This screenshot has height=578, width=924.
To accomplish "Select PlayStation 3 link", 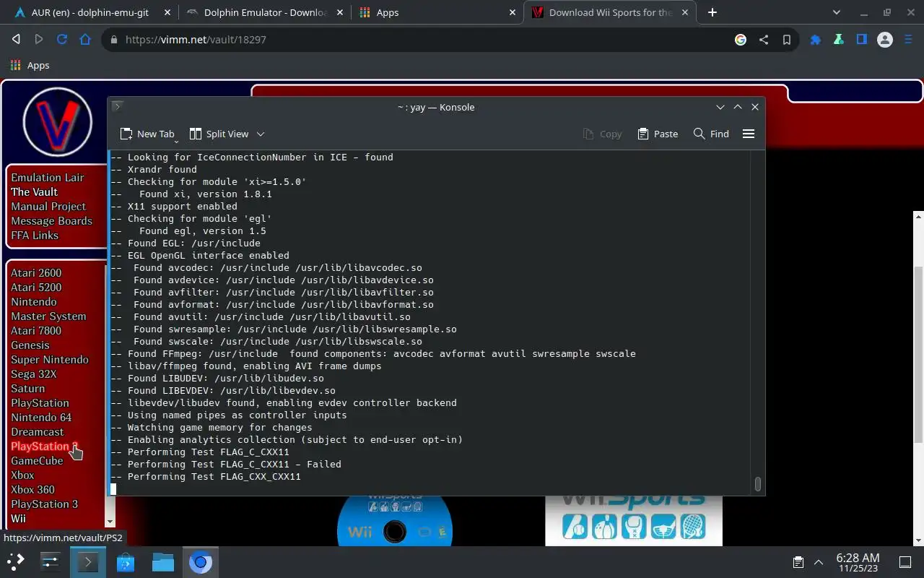I will point(44,504).
